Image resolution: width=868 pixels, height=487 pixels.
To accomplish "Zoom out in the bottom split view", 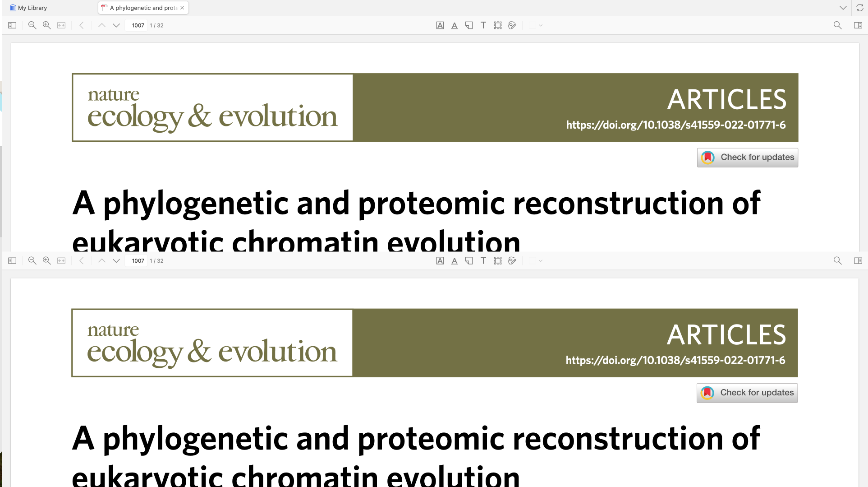I will tap(32, 260).
